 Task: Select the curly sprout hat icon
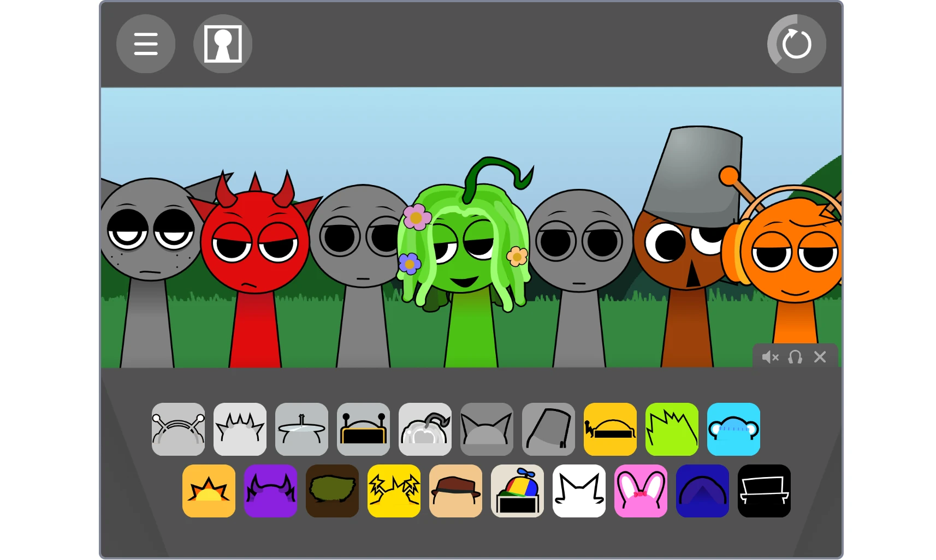[425, 429]
